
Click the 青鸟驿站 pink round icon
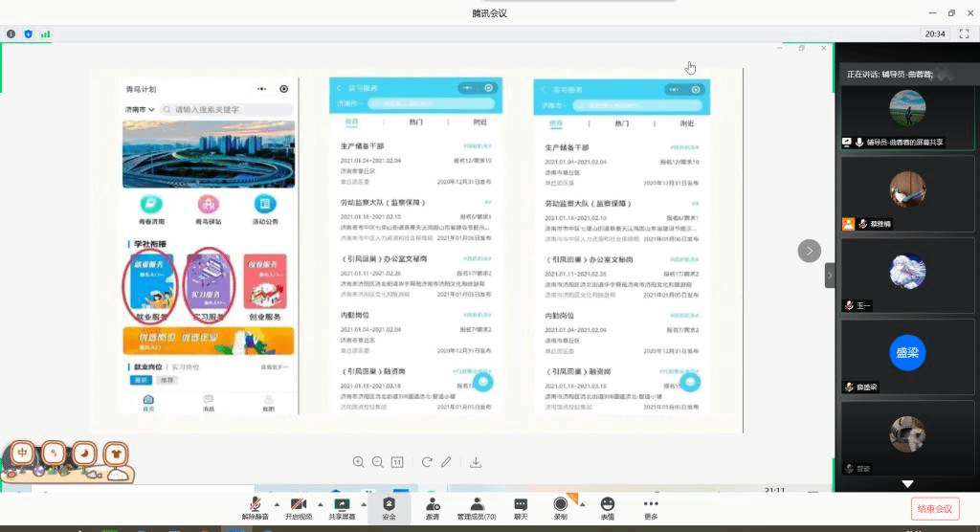tap(208, 204)
